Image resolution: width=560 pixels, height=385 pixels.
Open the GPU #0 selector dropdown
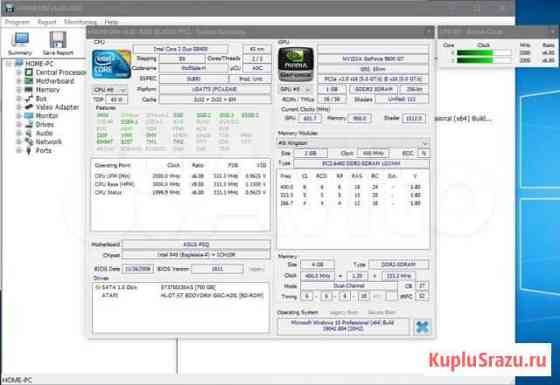(x=295, y=89)
